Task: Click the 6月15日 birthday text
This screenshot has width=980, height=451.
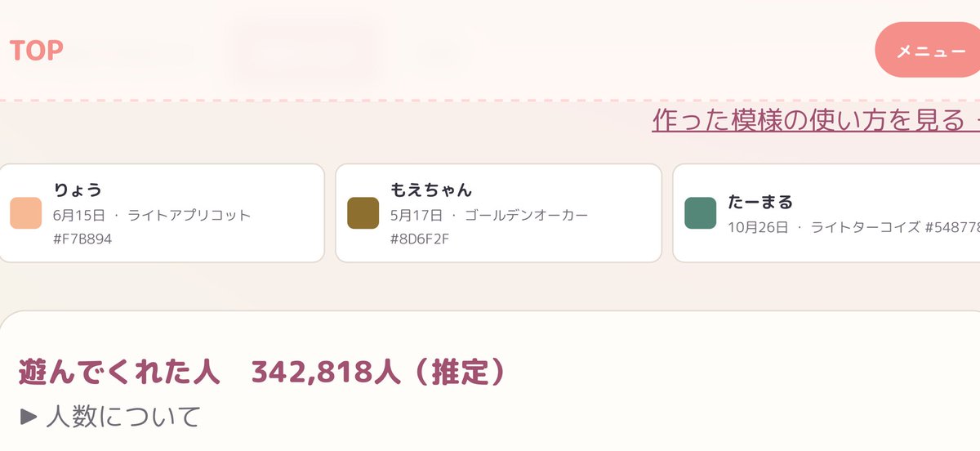Action: tap(79, 216)
